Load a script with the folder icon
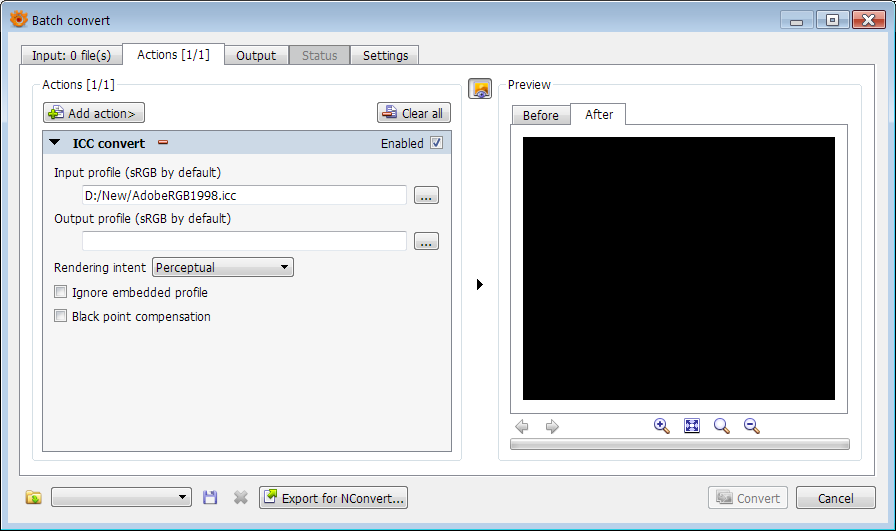896x531 pixels. (34, 497)
